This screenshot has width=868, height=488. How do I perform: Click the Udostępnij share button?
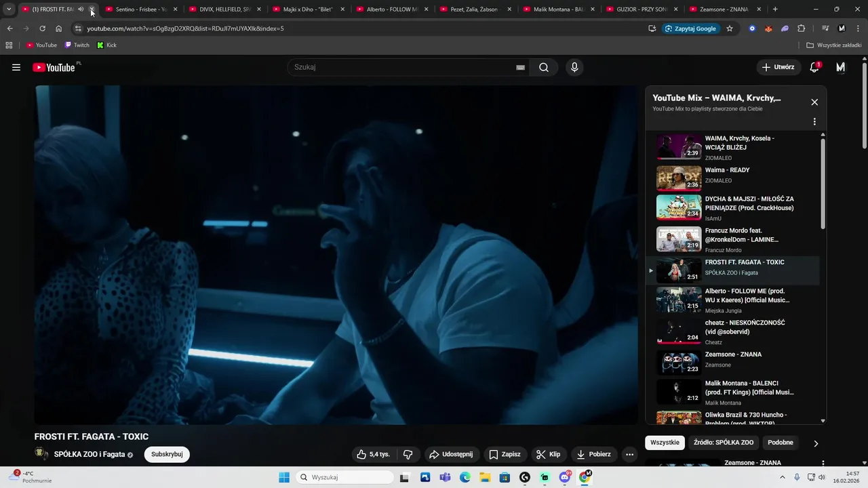pyautogui.click(x=452, y=454)
